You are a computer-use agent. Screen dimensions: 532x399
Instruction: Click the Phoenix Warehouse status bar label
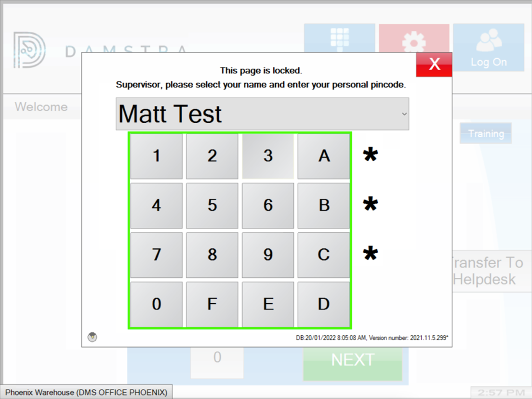pos(86,391)
